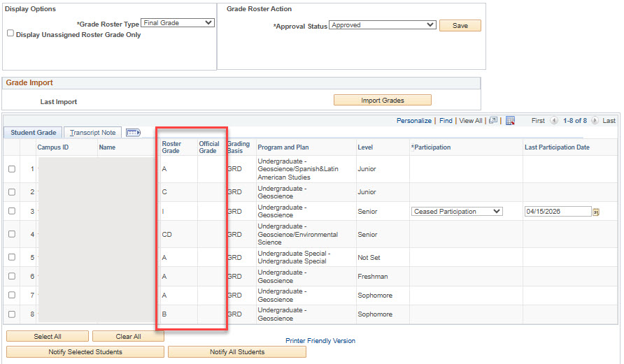Image resolution: width=624 pixels, height=364 pixels.
Task: Open the Approval Status dropdown
Action: coord(383,25)
